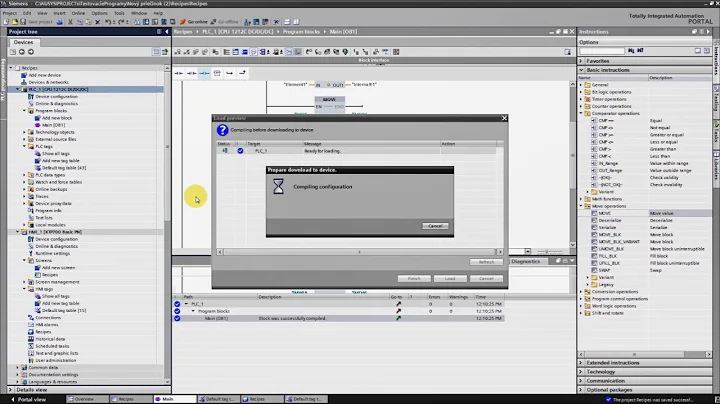This screenshot has width=720, height=404.
Task: Click the 'Block was successfully compiled' message
Action: tap(292, 318)
